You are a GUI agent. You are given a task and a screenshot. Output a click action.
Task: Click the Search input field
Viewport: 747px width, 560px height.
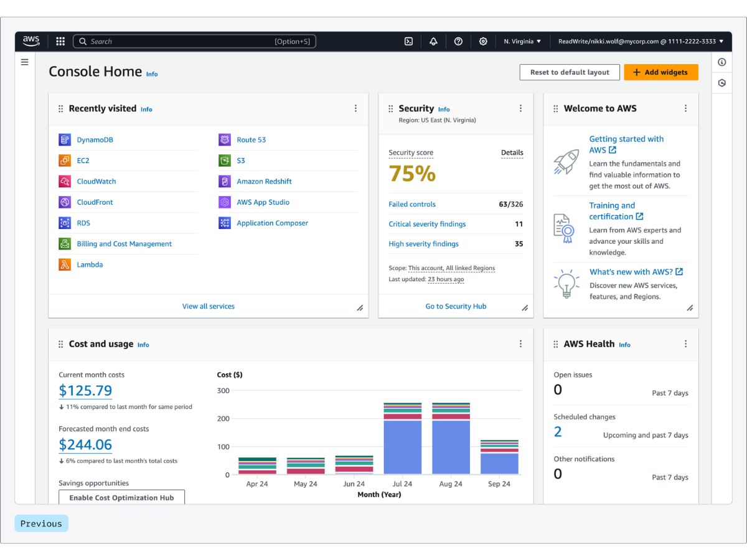[x=195, y=42]
